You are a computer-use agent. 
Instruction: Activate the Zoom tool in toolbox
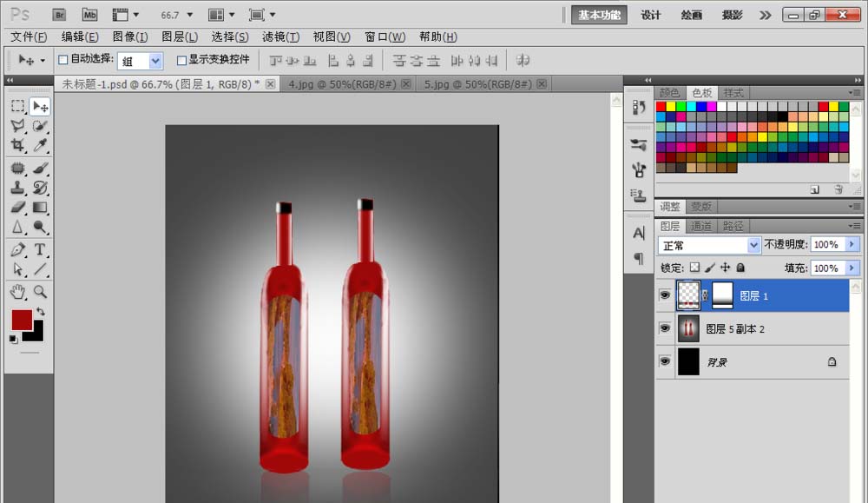point(40,291)
